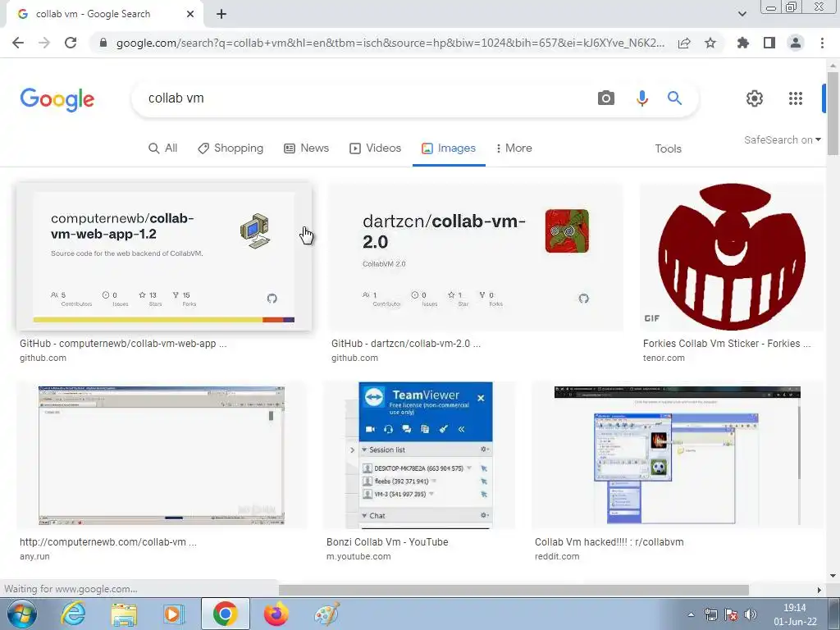Image resolution: width=840 pixels, height=630 pixels.
Task: Launch Firefox from the taskbar
Action: tap(276, 614)
